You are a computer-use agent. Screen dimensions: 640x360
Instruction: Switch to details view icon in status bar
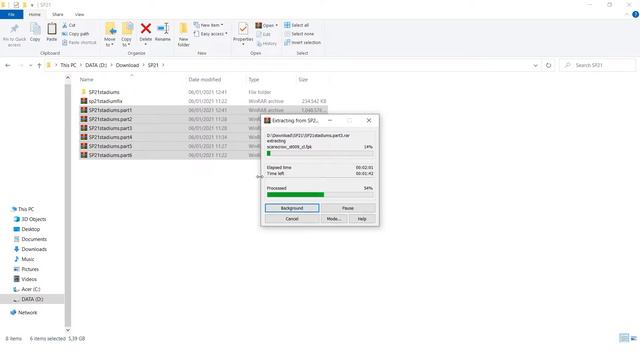(624, 338)
